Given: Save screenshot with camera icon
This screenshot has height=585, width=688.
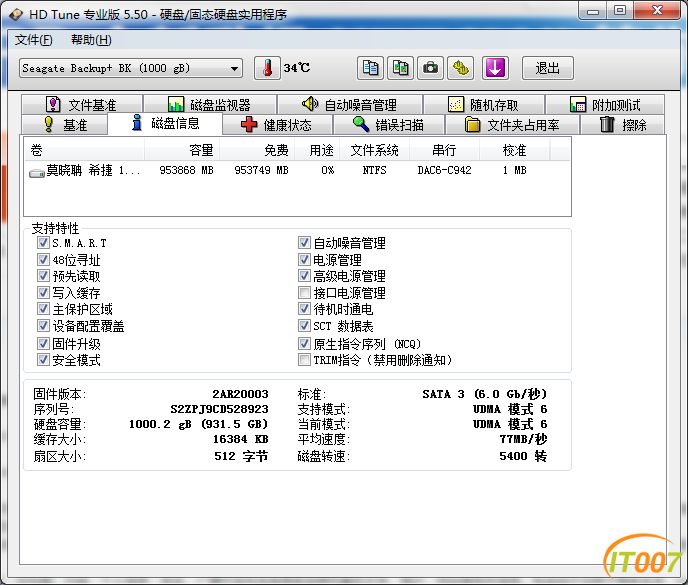Looking at the screenshot, I should [x=430, y=68].
